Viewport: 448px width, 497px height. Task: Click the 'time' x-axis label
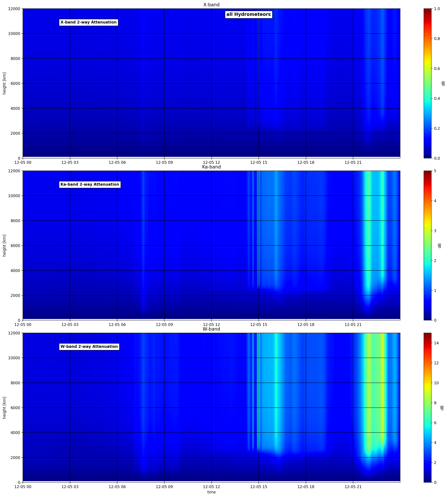[x=211, y=492]
